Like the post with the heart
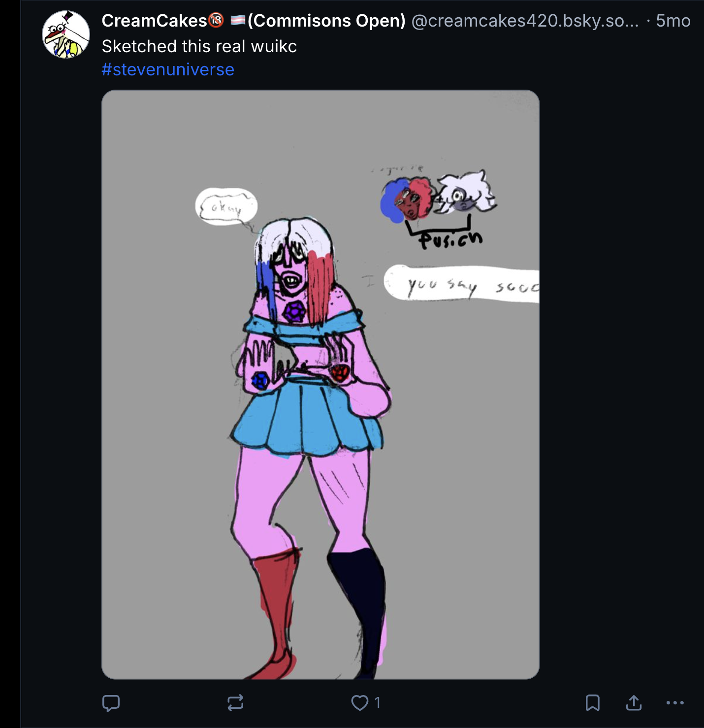 pos(359,703)
